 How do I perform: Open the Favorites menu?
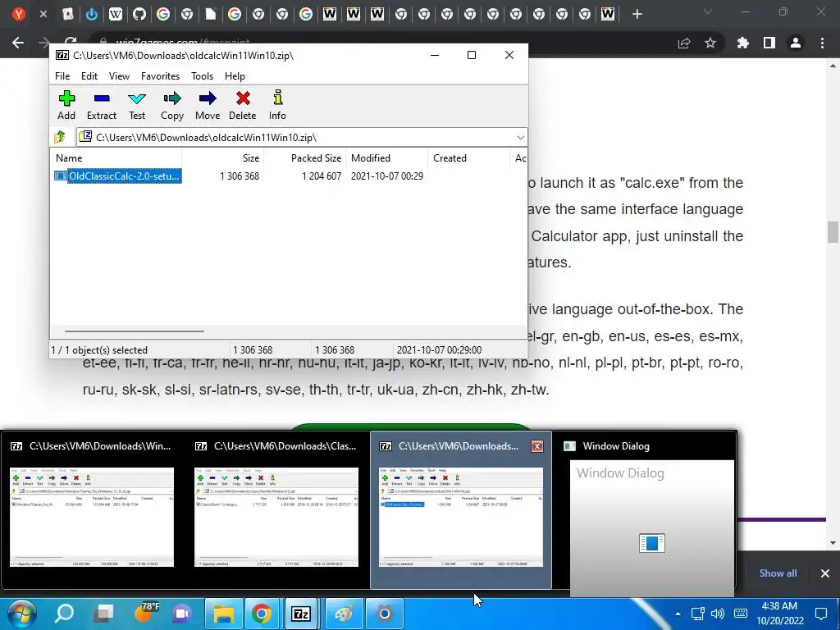point(160,76)
